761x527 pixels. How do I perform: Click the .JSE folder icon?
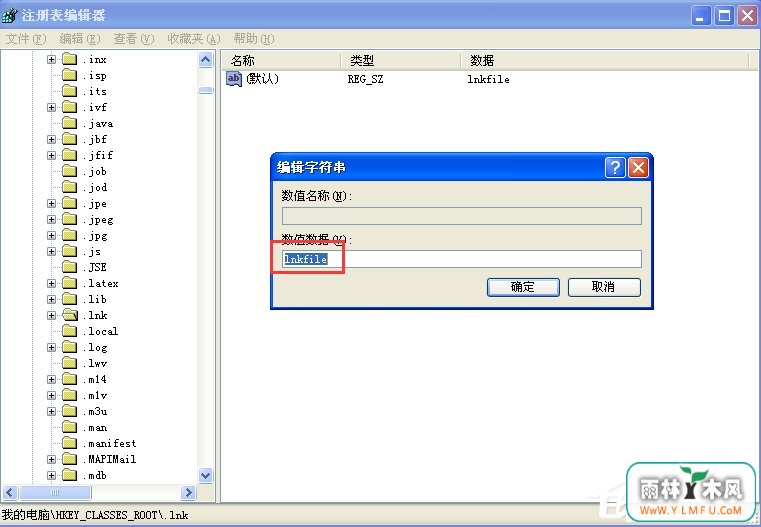[69, 267]
